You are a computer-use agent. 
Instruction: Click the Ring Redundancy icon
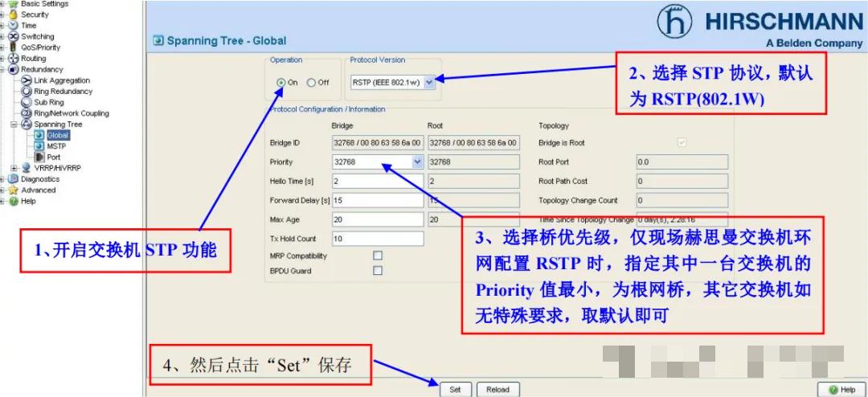(26, 92)
